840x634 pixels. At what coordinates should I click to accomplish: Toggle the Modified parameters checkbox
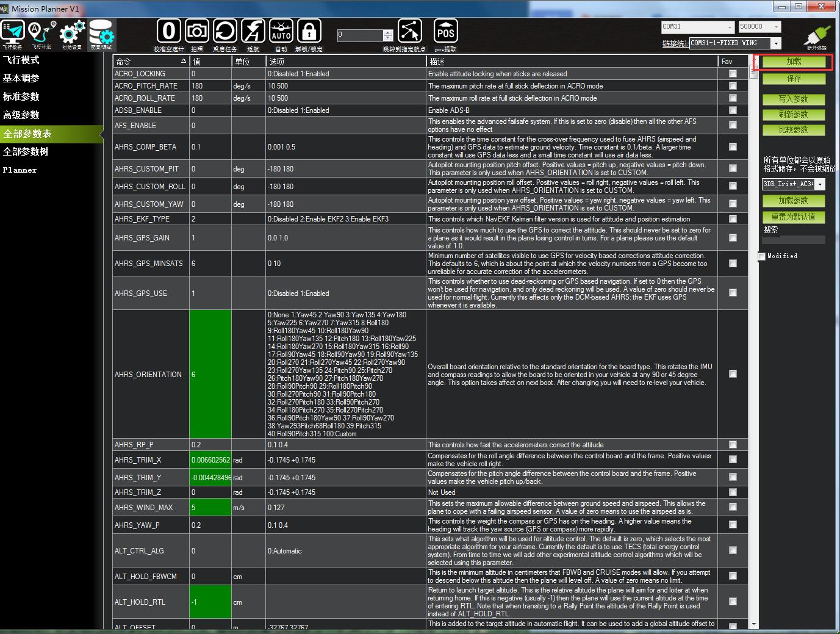(x=761, y=256)
